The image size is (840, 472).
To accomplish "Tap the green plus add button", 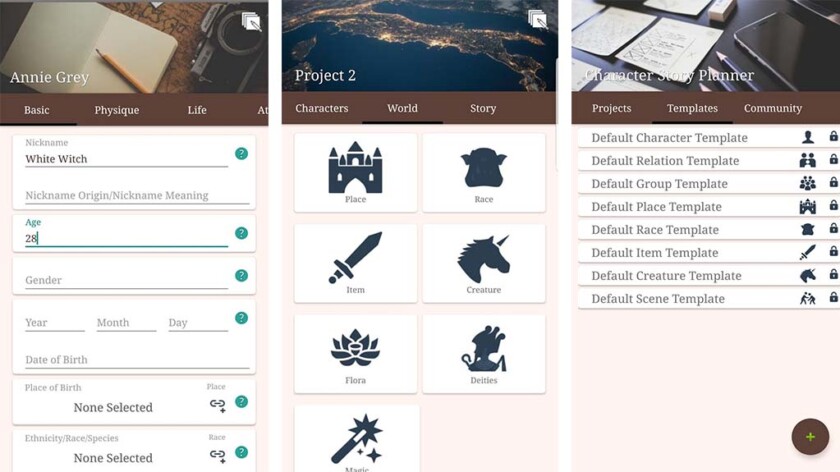I will tap(810, 437).
